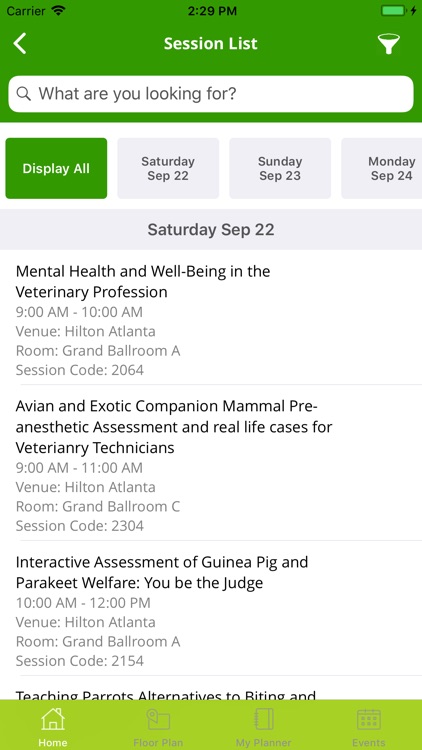The height and width of the screenshot is (750, 422).
Task: Select the Monday Sep 24 day tab
Action: coord(382,168)
